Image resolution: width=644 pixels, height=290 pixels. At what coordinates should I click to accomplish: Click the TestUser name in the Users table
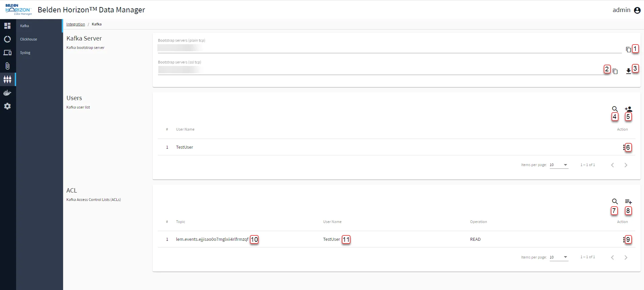click(x=184, y=147)
